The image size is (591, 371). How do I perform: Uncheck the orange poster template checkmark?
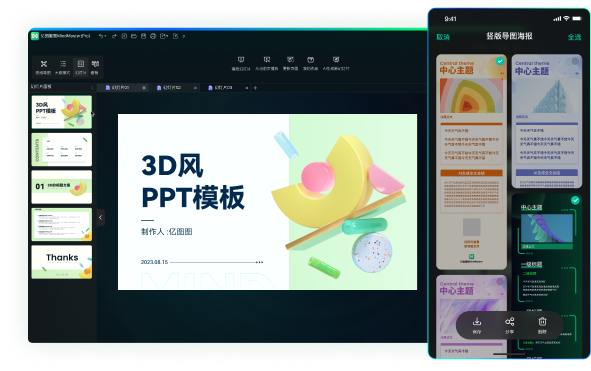point(500,61)
